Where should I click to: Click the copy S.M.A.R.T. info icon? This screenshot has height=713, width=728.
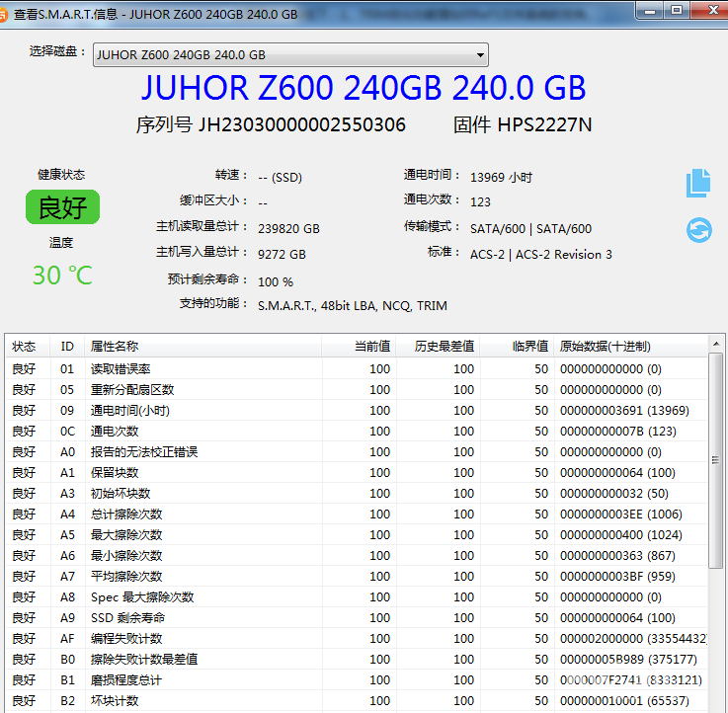point(698,182)
